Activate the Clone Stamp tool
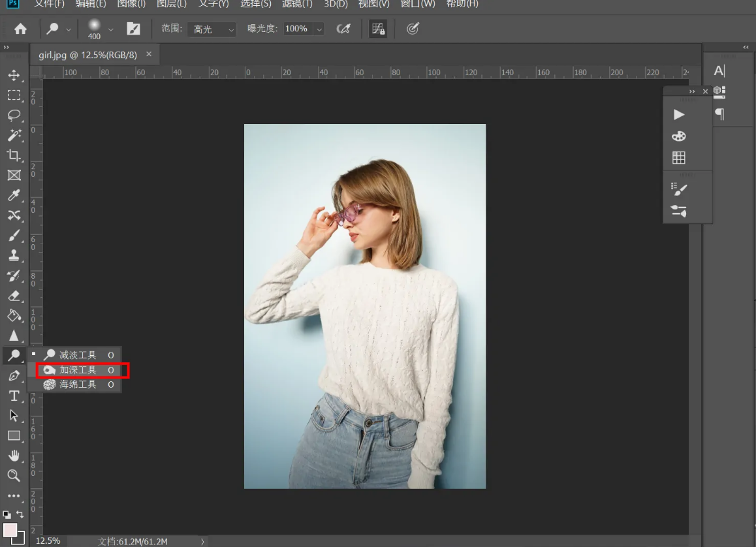 (x=14, y=255)
